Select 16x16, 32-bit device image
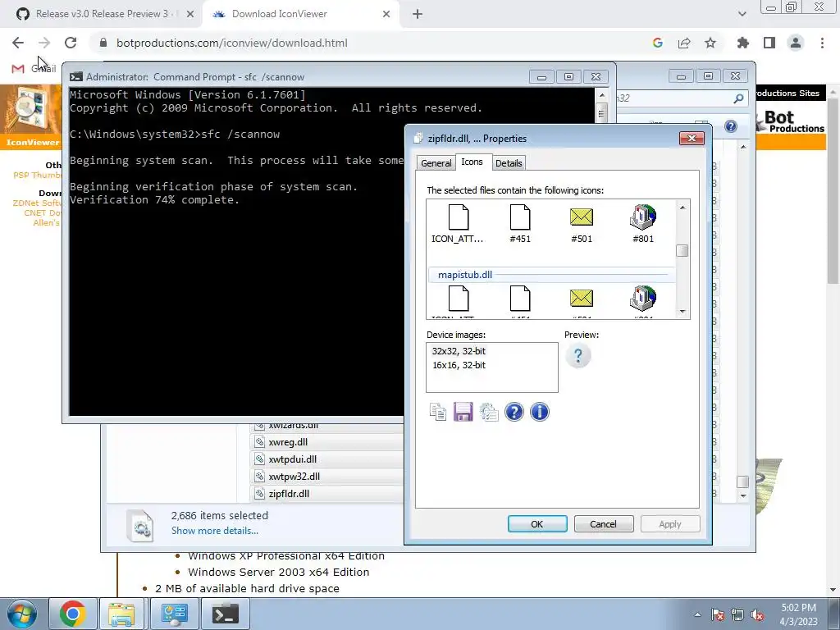The height and width of the screenshot is (630, 840). coord(459,365)
